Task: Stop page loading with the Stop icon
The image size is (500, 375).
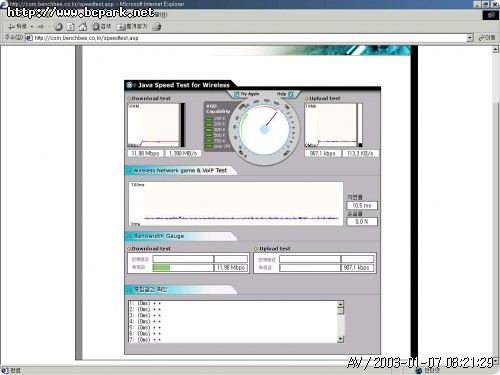Action: coord(58,27)
